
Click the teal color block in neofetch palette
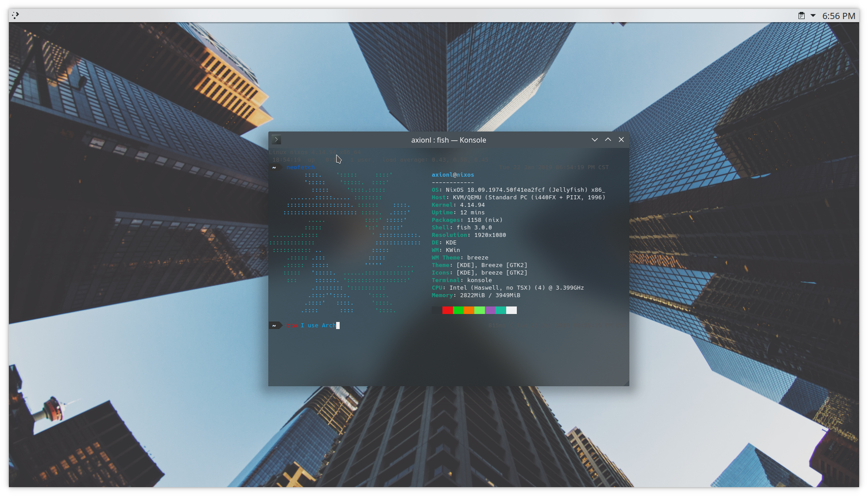501,310
